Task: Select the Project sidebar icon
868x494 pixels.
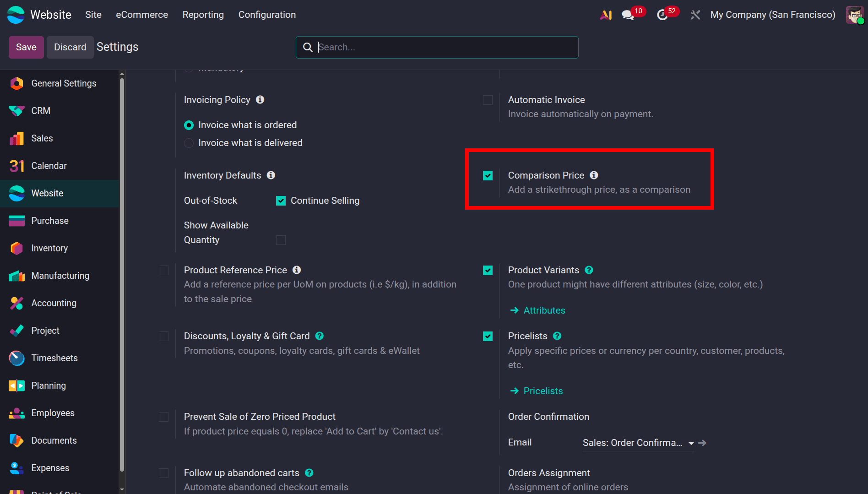Action: (16, 331)
